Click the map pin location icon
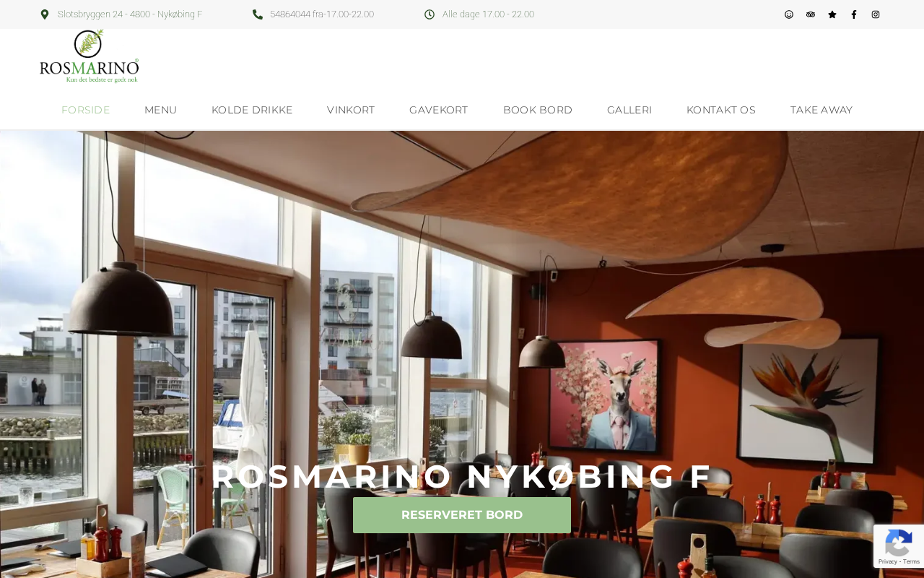Image resolution: width=924 pixels, height=578 pixels. tap(45, 14)
